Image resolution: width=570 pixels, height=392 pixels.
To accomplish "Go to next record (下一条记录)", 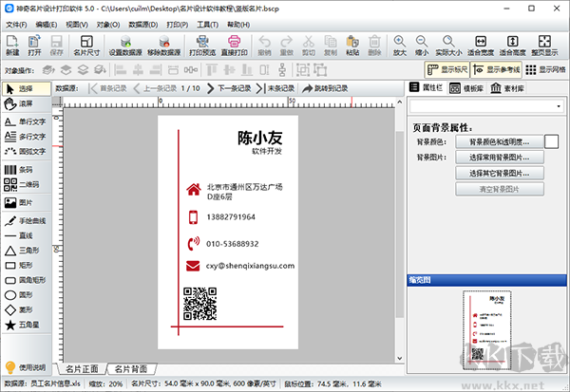I will coord(229,88).
